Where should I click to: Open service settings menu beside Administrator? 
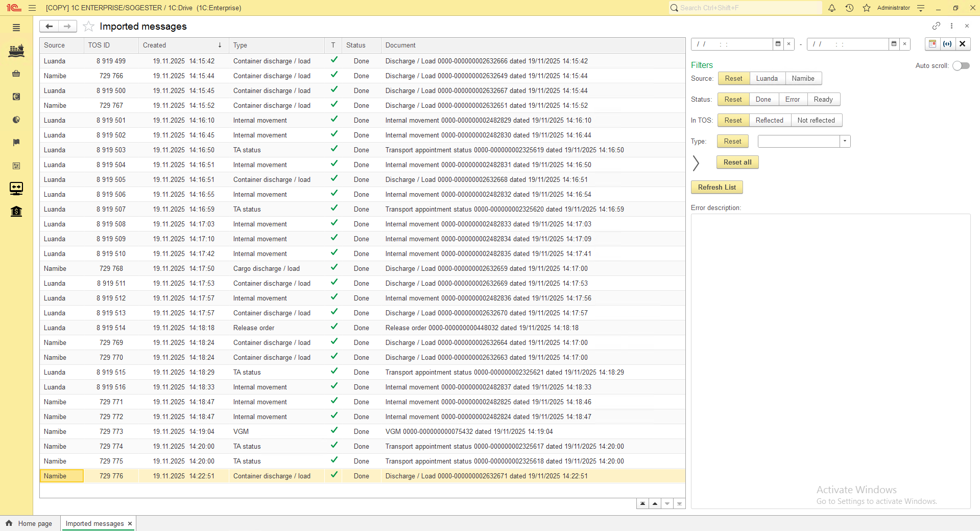tap(921, 8)
